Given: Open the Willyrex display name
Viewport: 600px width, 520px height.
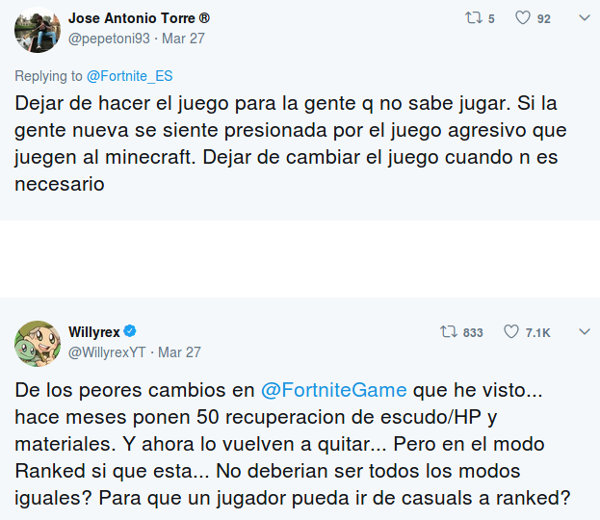Looking at the screenshot, I should click(x=93, y=331).
